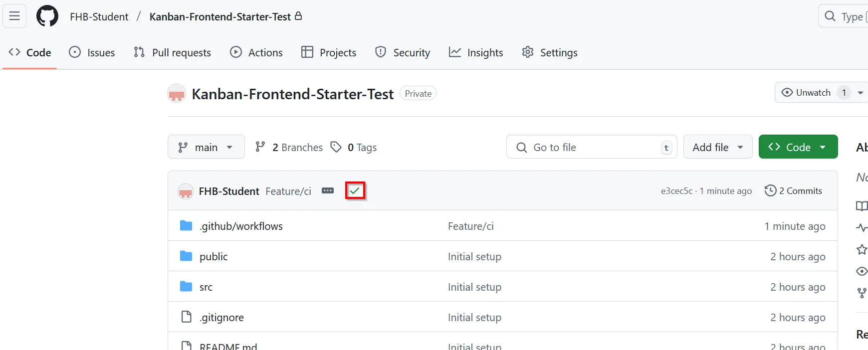Expand the Unwatch notification dropdown arrow
This screenshot has height=350, width=868.
(x=861, y=93)
